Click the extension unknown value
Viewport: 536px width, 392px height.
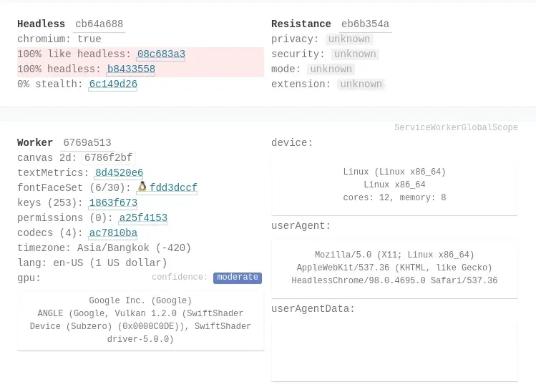coord(361,84)
